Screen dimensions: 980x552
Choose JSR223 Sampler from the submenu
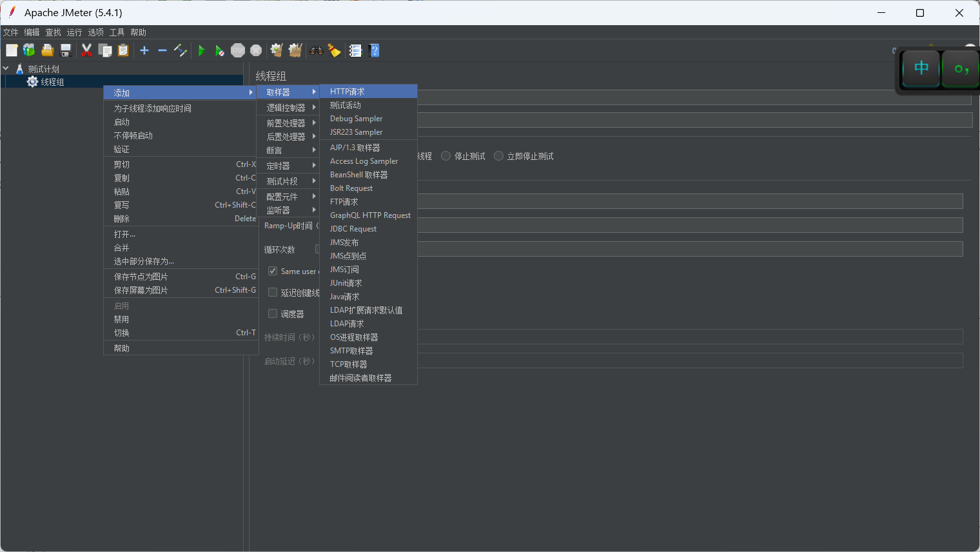(x=368, y=132)
